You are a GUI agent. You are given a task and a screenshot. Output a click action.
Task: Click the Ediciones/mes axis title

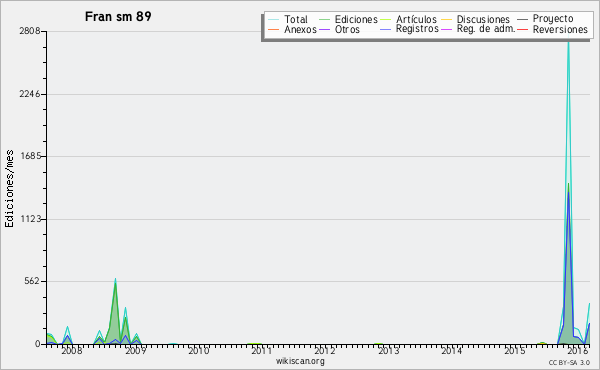pyautogui.click(x=9, y=189)
